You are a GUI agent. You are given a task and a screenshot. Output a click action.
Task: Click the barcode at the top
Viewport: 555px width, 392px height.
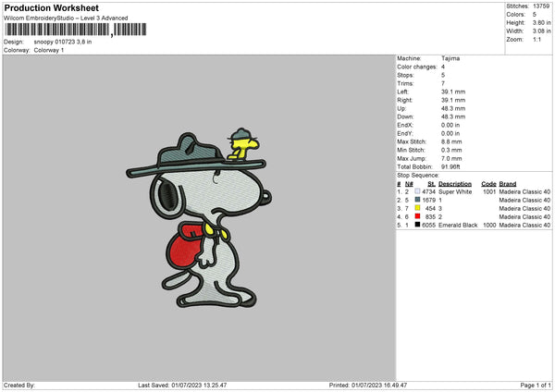point(76,30)
